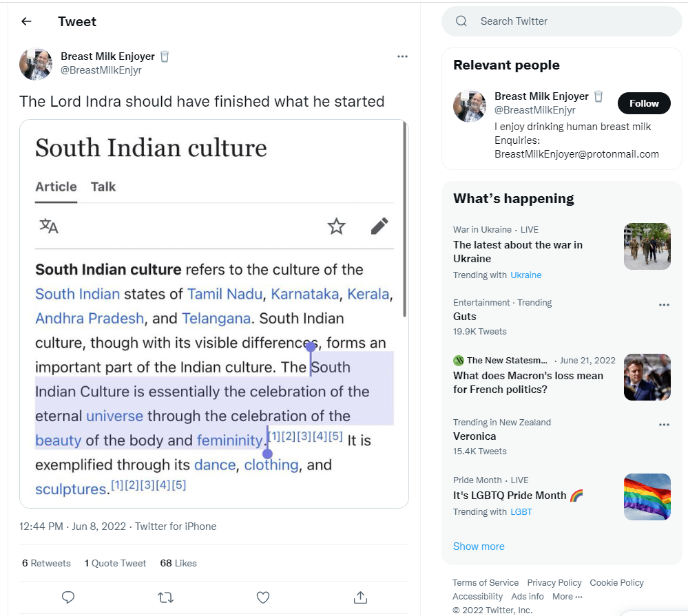Open the tweet's three-dot more menu
Image resolution: width=688 pixels, height=616 pixels.
403,56
